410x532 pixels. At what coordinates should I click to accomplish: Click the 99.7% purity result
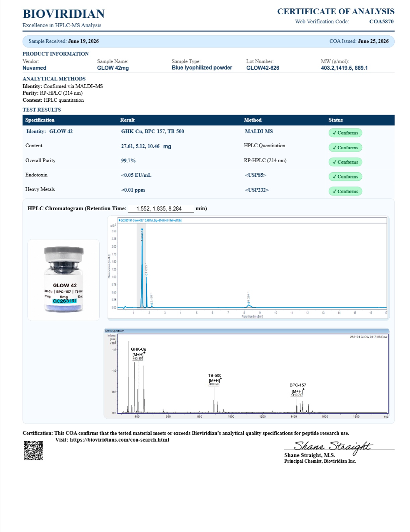pyautogui.click(x=128, y=161)
